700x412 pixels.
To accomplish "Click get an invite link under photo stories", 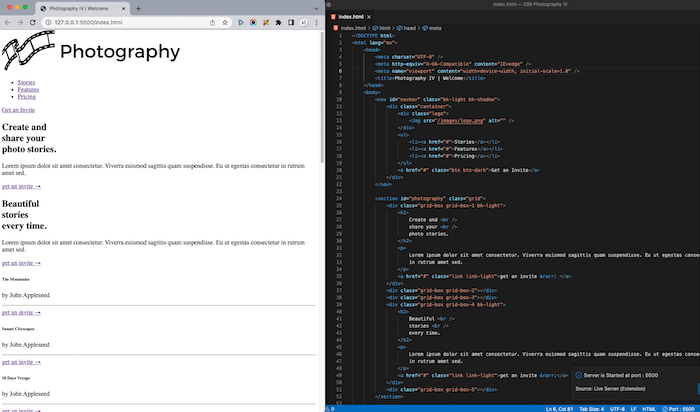I will pyautogui.click(x=21, y=186).
